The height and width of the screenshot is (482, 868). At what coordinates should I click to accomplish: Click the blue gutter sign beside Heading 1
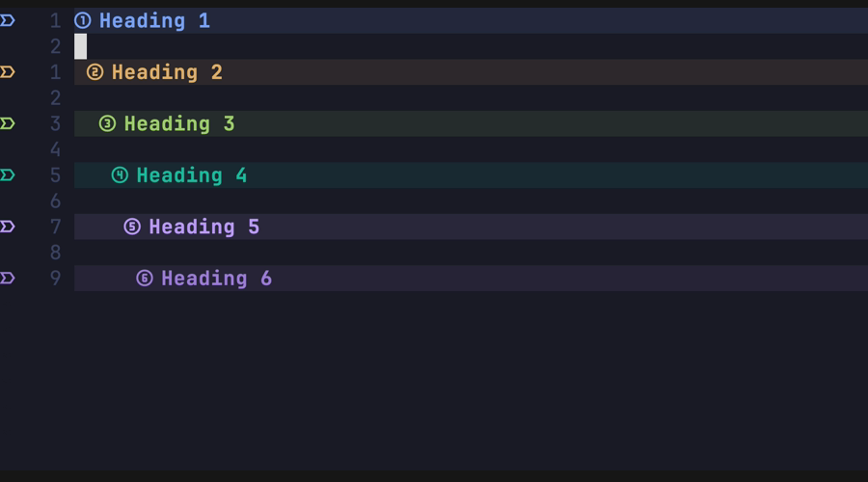[8, 20]
